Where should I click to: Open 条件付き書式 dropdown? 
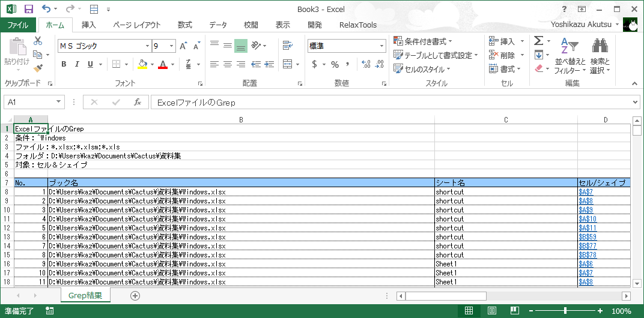(423, 41)
